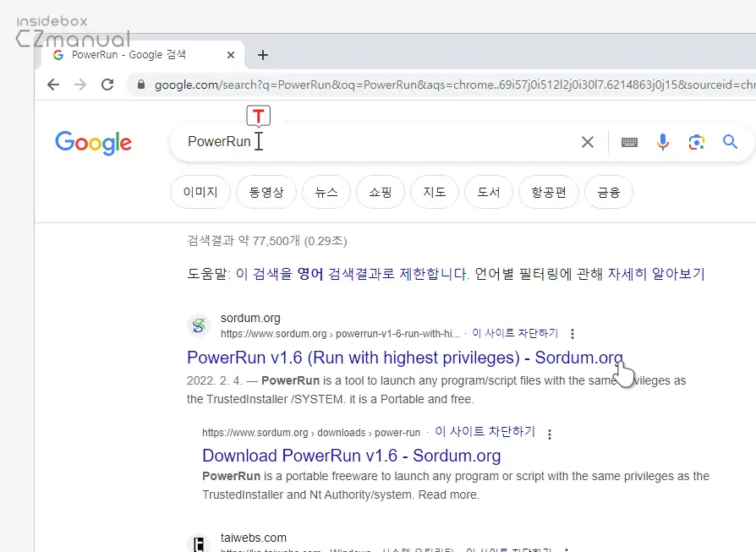Go back using the browser back arrow
This screenshot has width=756, height=552.
tap(53, 85)
